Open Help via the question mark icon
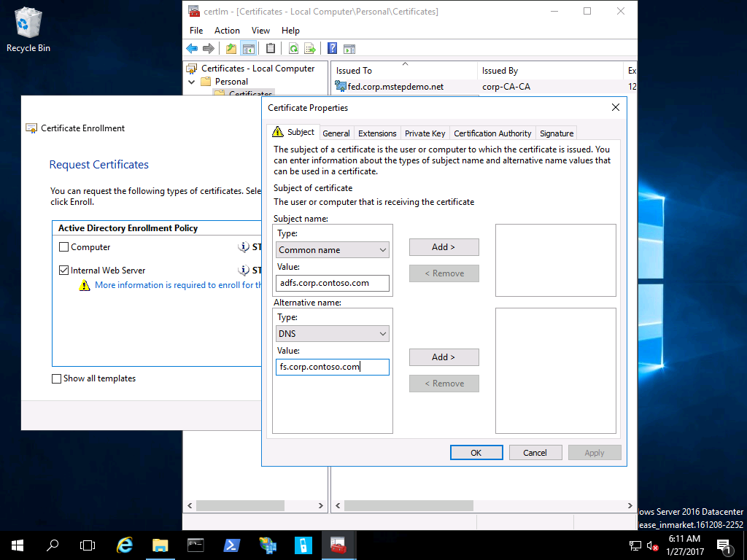Image resolution: width=747 pixels, height=560 pixels. pyautogui.click(x=332, y=49)
